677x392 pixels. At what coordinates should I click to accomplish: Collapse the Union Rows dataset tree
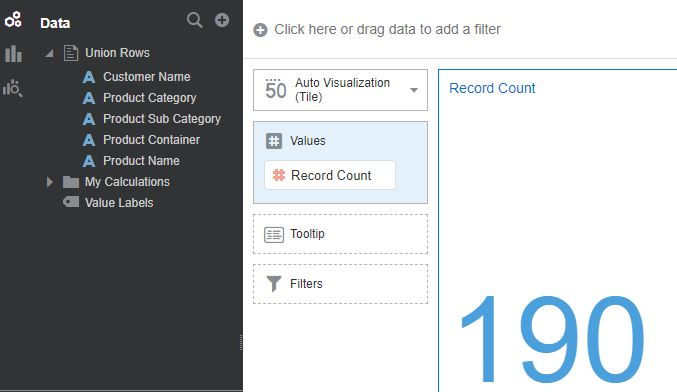pyautogui.click(x=49, y=53)
